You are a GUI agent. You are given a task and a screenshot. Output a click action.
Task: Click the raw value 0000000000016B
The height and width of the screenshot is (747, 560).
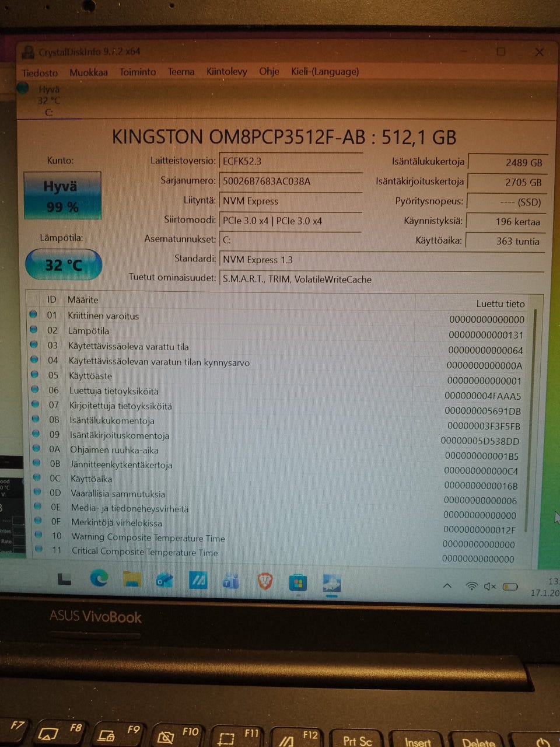(481, 486)
